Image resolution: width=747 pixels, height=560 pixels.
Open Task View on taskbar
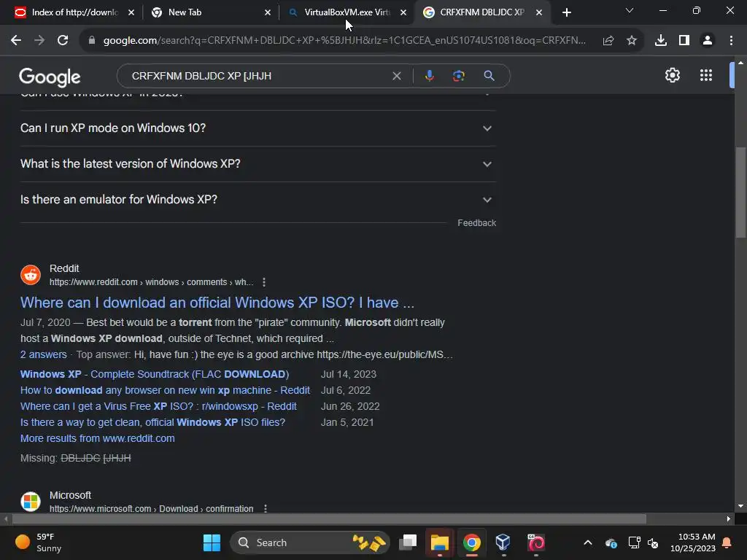tap(408, 542)
